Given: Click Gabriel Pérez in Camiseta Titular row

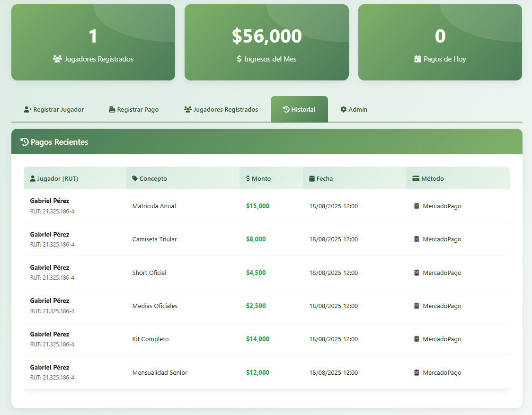Looking at the screenshot, I should [x=50, y=234].
